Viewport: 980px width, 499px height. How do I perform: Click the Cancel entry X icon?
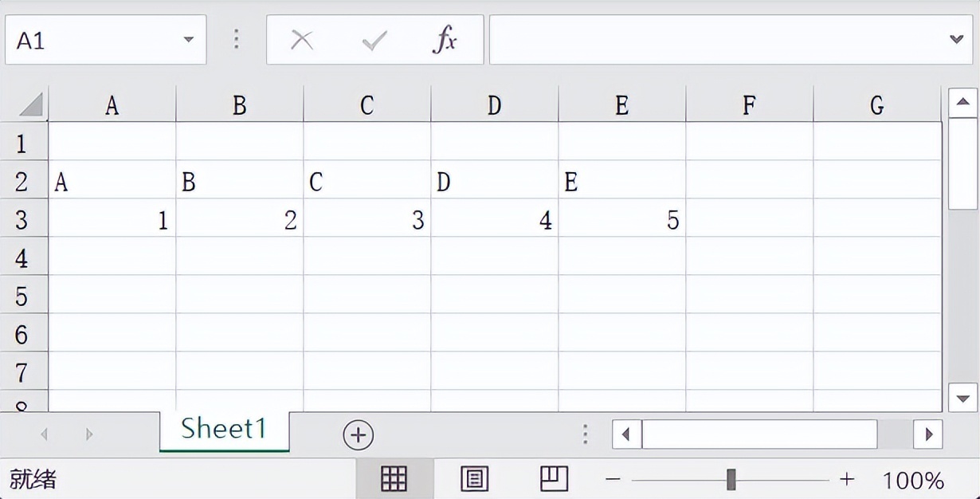click(302, 39)
